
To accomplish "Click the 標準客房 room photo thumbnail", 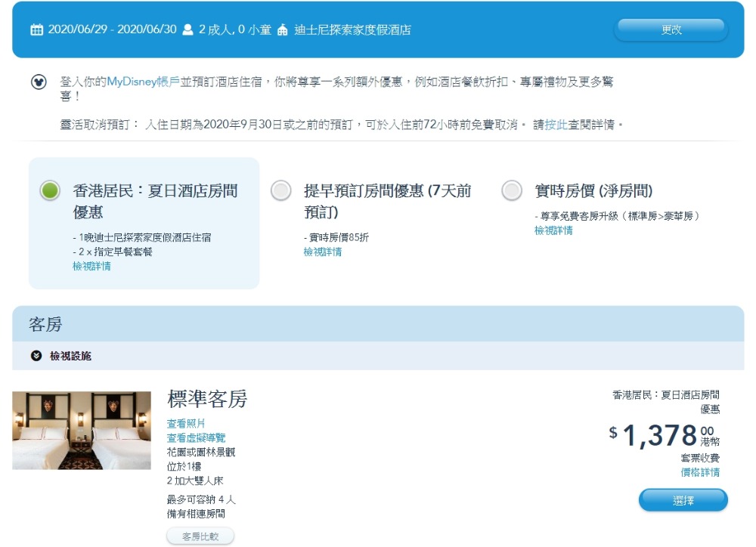I will [x=82, y=431].
